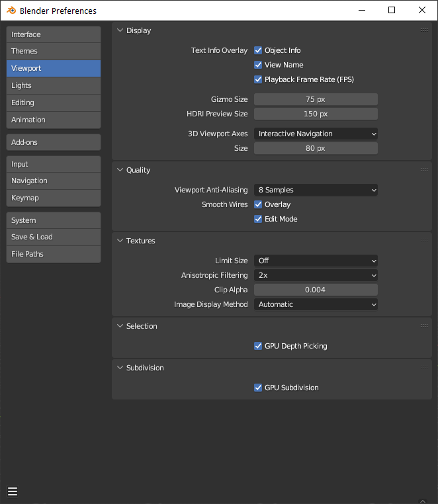
Task: Grab the Selection panel drag handle
Action: coord(424,326)
